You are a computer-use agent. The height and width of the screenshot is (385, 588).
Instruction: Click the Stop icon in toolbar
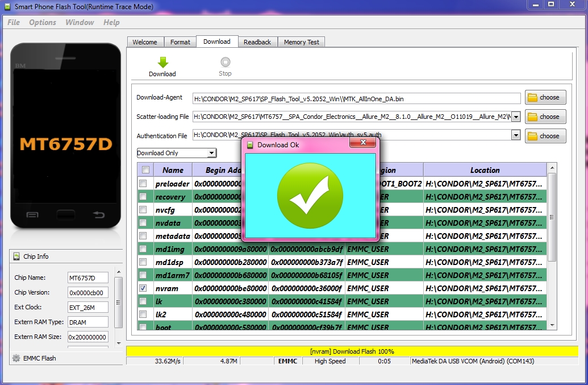pyautogui.click(x=225, y=63)
